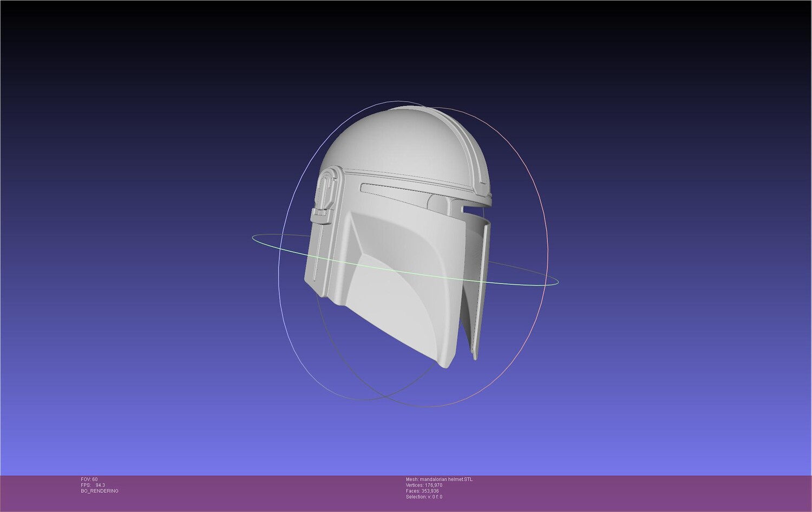The height and width of the screenshot is (512, 812).
Task: Click the "BO_RENDERING" status text
Action: tap(100, 491)
